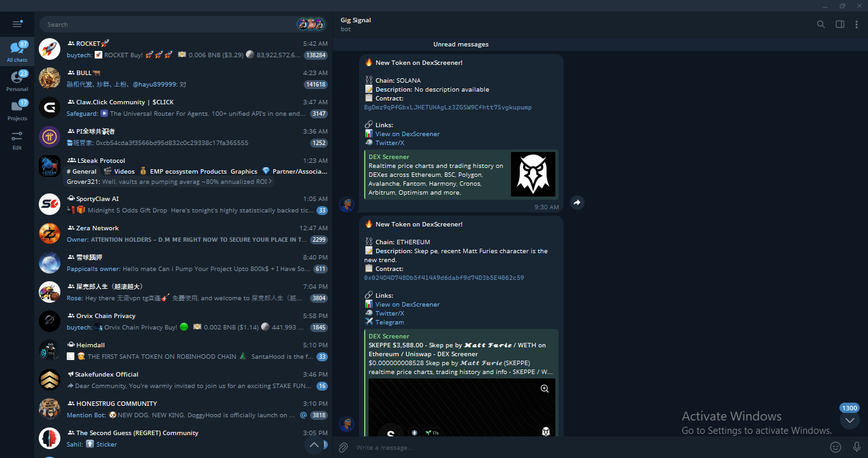Click Heimdall avatar icon
Viewport: 868px width, 458px height.
tap(50, 350)
